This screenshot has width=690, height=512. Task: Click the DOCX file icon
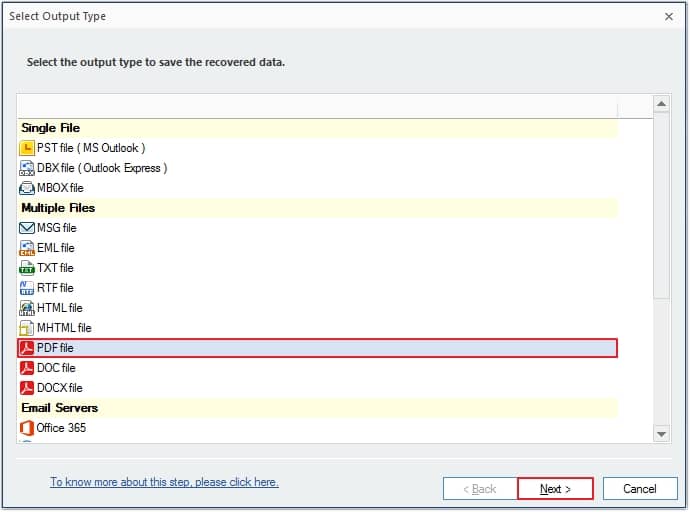pos(27,388)
